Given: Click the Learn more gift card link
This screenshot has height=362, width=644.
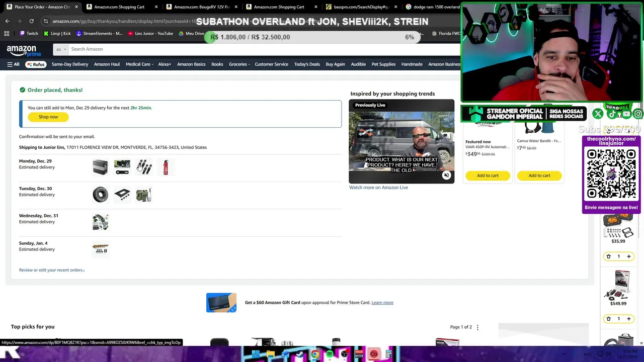Looking at the screenshot, I should (382, 303).
